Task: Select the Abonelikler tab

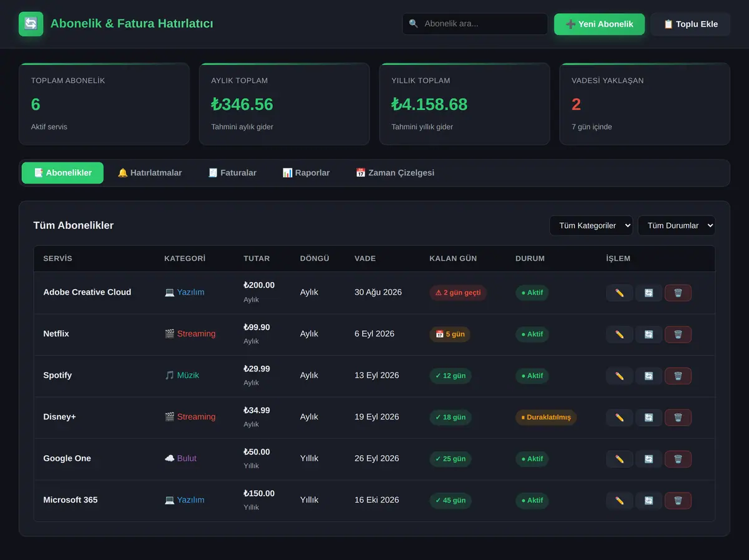Action: coord(62,173)
